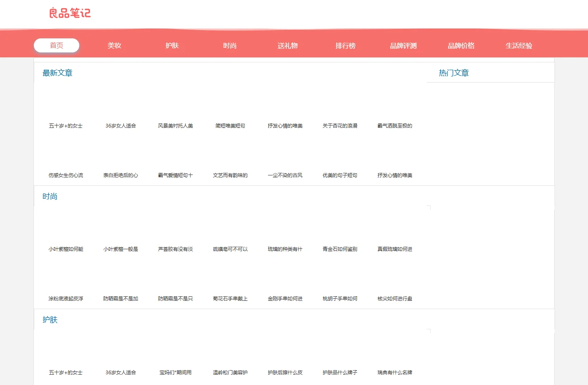Open the 涂粉底液起皮浮 article

coord(66,299)
